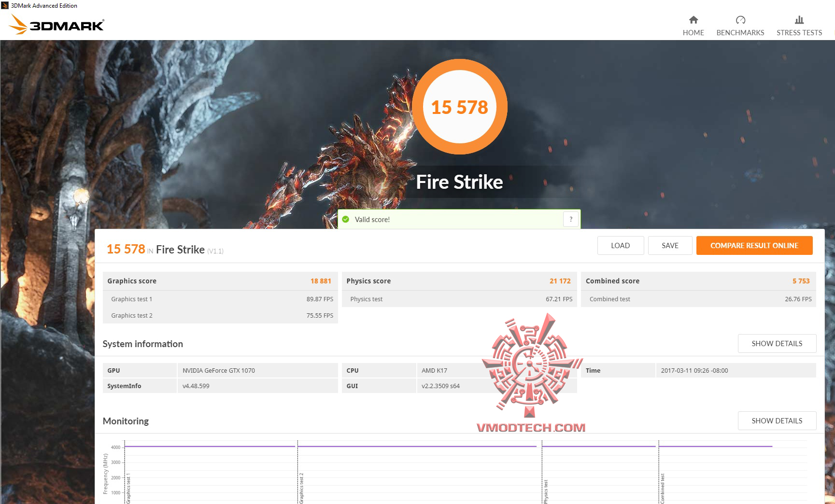835x504 pixels.
Task: Click the System information heading
Action: click(142, 344)
